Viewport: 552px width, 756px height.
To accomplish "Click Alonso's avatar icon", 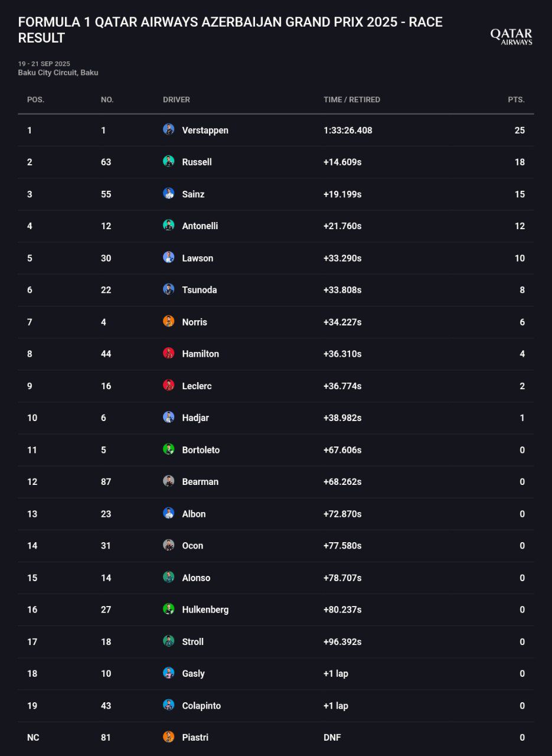I will [x=169, y=577].
